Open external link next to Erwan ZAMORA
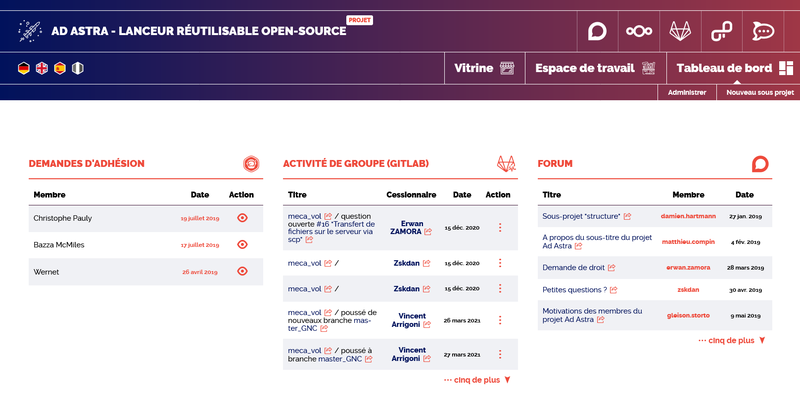The height and width of the screenshot is (397, 800). click(x=428, y=232)
